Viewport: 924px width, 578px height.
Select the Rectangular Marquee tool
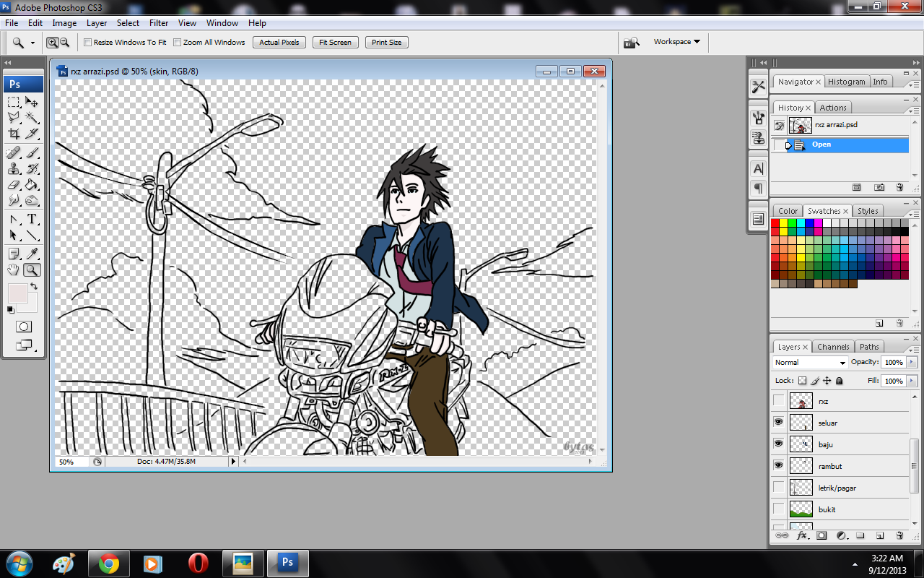pyautogui.click(x=14, y=102)
